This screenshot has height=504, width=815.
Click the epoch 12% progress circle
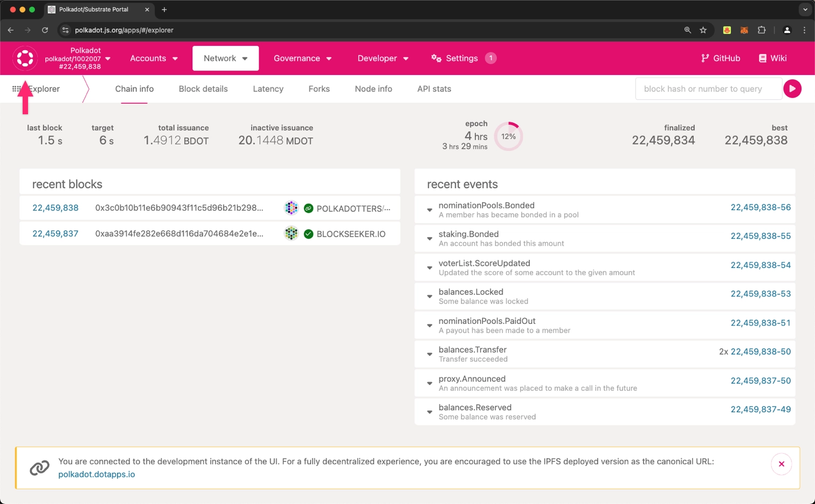pyautogui.click(x=508, y=136)
